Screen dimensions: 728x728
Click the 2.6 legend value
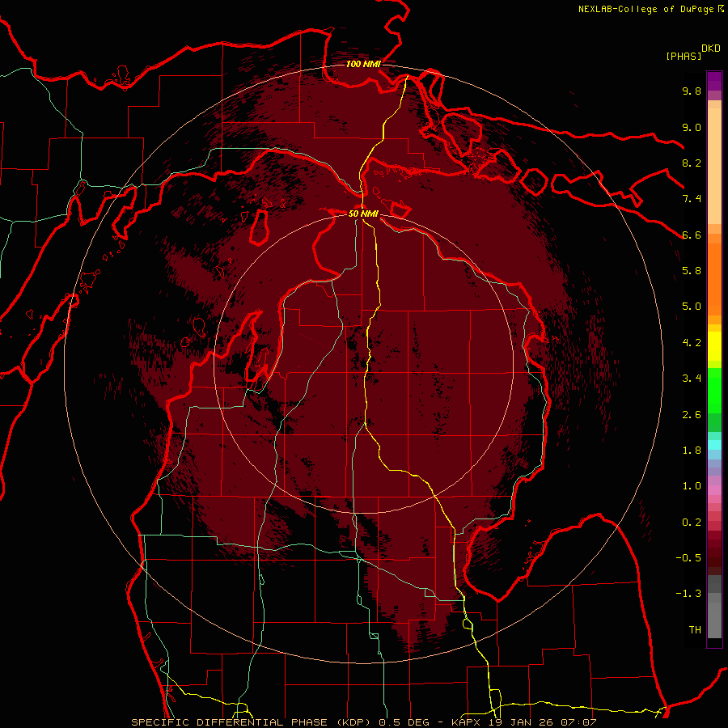tap(692, 415)
